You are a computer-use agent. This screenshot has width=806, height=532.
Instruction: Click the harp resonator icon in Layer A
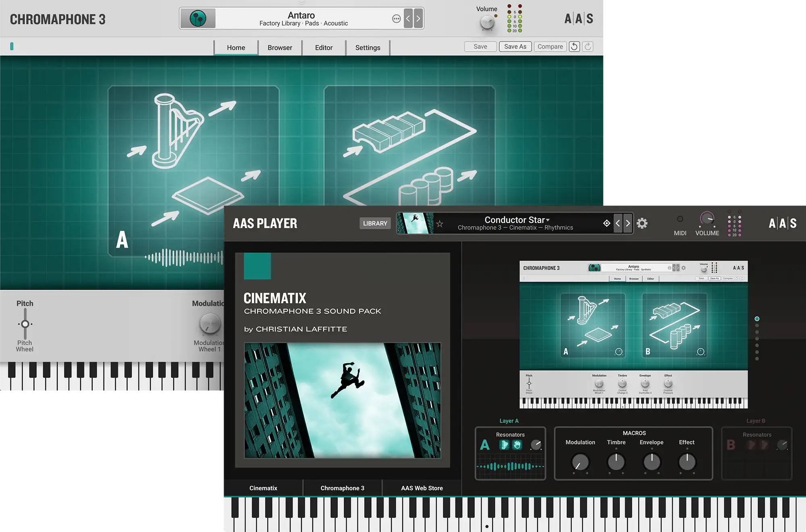click(504, 445)
